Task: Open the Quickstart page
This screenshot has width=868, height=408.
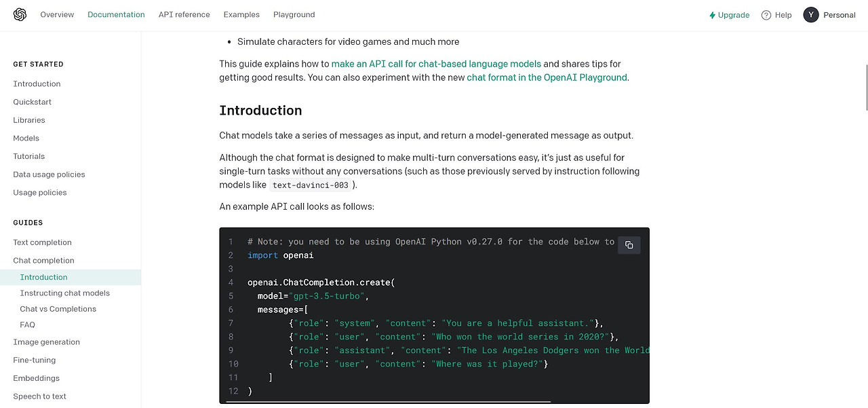Action: tap(33, 102)
